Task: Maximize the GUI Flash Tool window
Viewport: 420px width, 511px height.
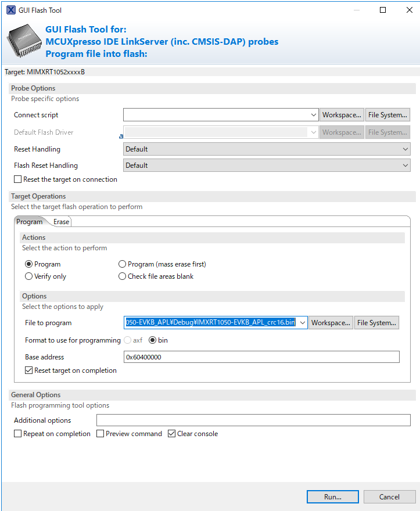Action: click(x=383, y=10)
